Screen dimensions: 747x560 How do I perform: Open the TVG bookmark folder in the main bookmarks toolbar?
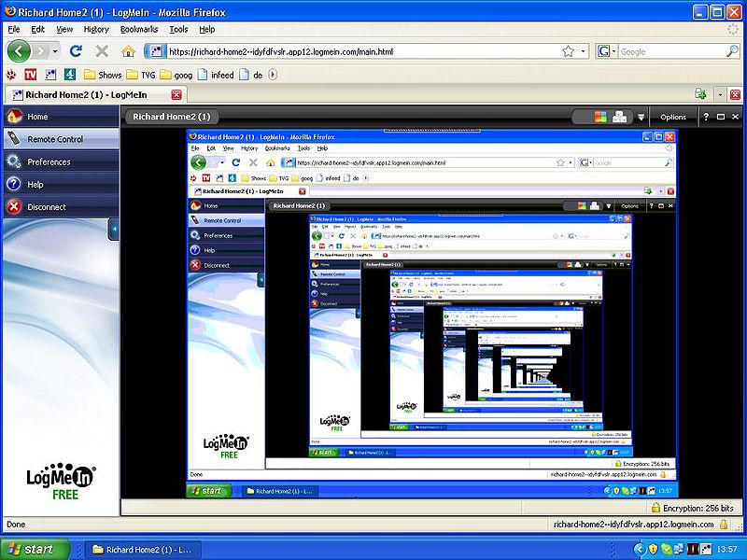(x=141, y=75)
